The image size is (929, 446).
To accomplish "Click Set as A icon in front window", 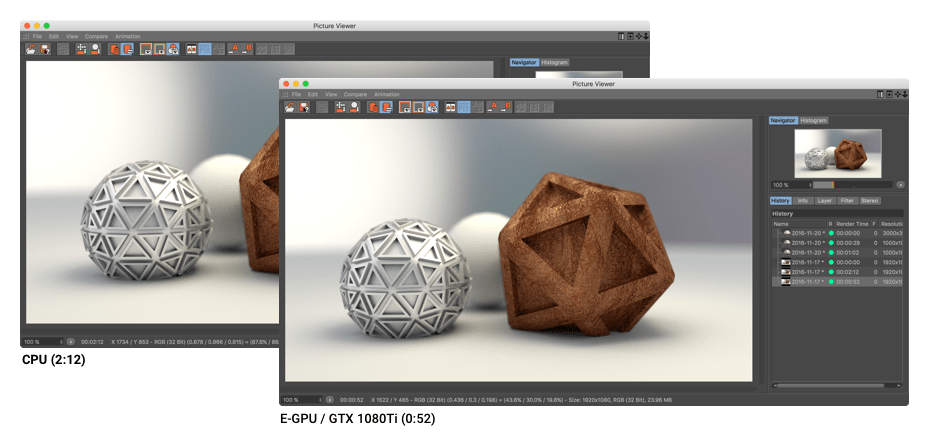I will pyautogui.click(x=493, y=107).
